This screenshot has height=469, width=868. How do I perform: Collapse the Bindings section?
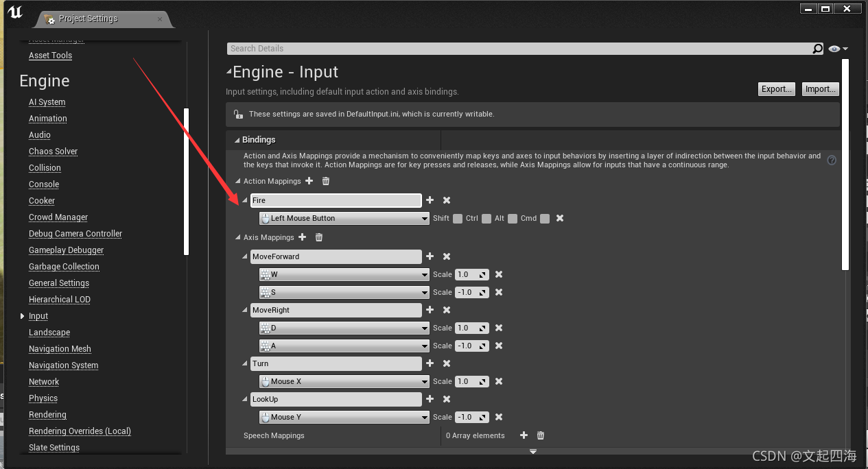click(x=237, y=140)
